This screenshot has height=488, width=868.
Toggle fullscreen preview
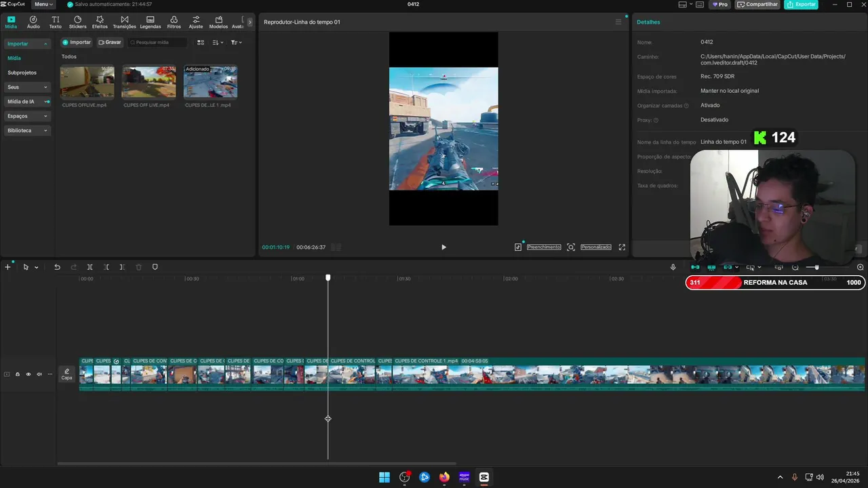pyautogui.click(x=622, y=247)
